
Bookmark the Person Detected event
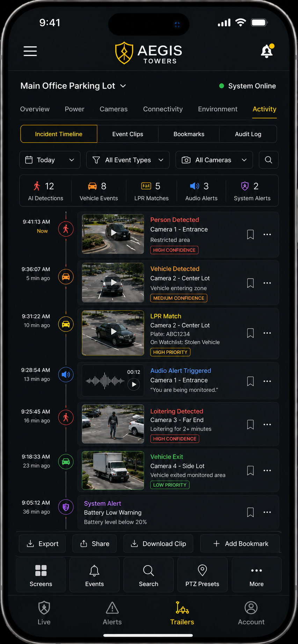pos(250,234)
